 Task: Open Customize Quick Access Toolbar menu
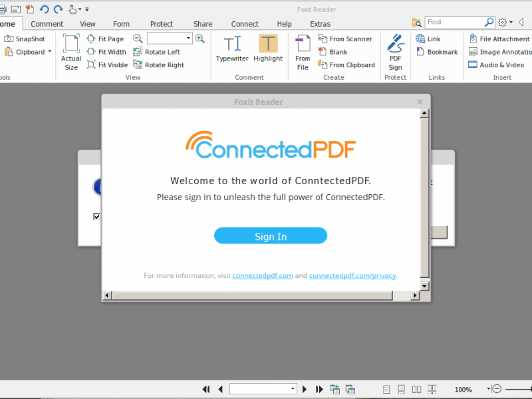87,9
